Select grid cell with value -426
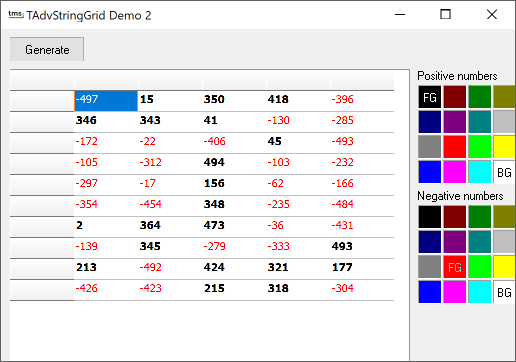Screen dimensions: 516x362 106,290
